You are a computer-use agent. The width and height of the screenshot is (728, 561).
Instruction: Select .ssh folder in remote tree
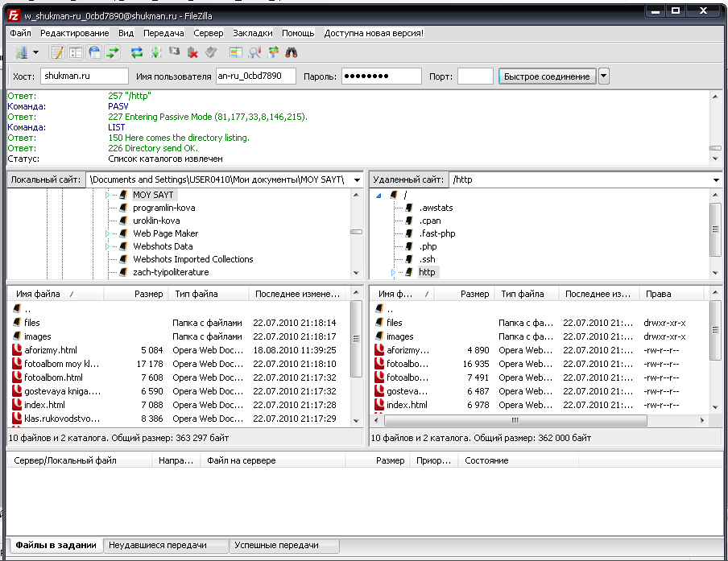(427, 259)
